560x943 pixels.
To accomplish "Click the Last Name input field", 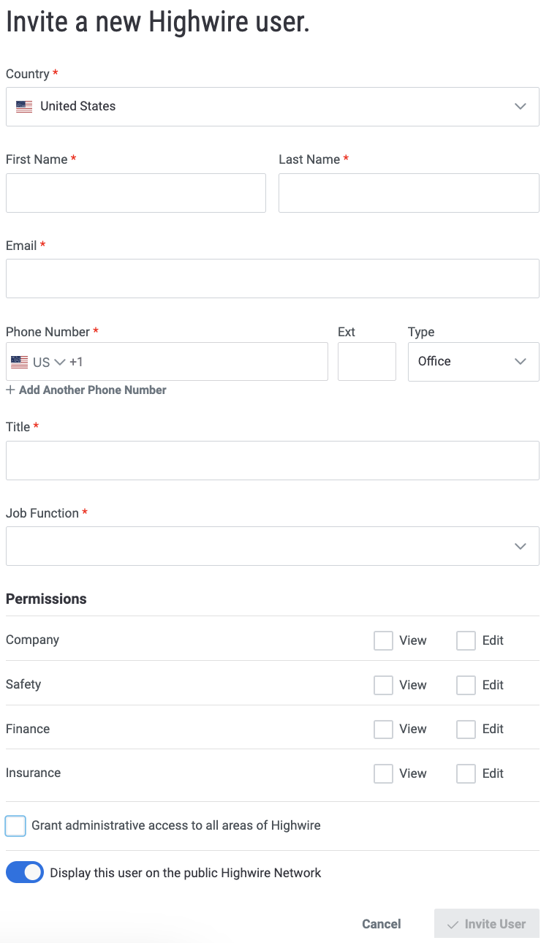I will click(409, 193).
